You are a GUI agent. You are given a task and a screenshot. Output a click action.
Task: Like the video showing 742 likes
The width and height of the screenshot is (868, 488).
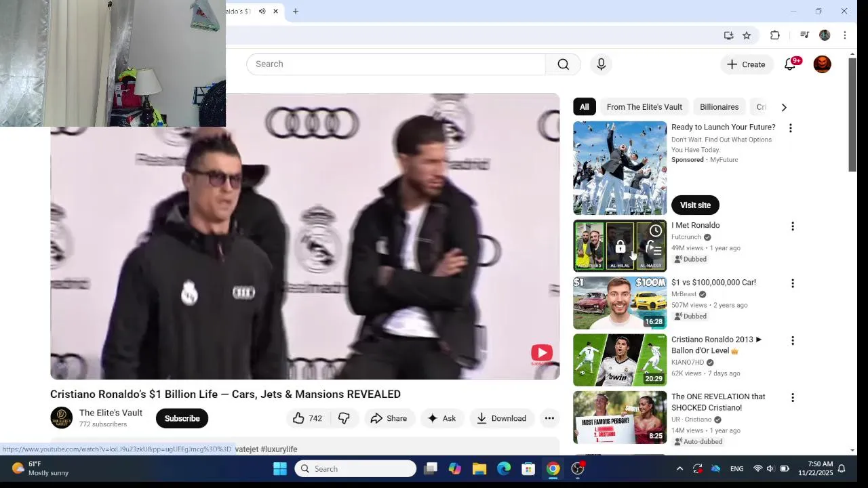tap(307, 418)
